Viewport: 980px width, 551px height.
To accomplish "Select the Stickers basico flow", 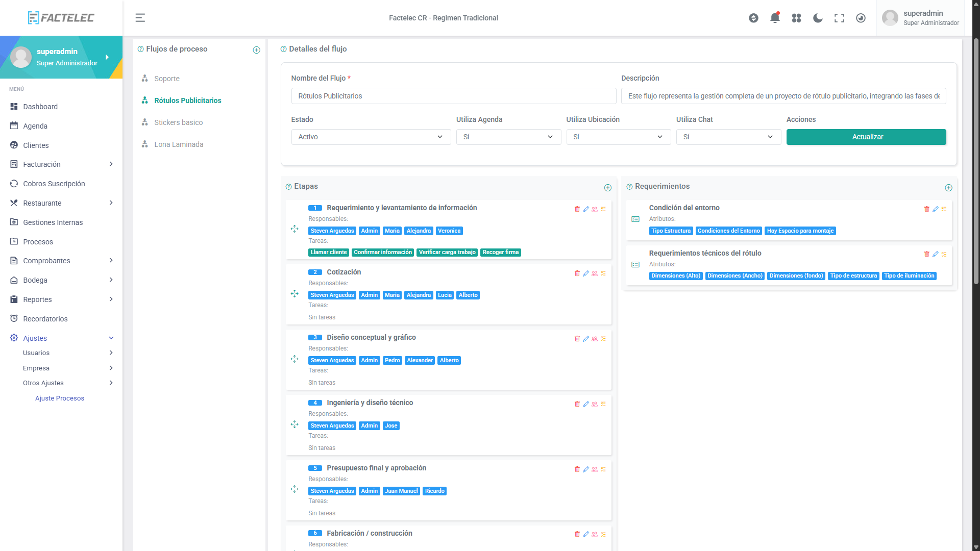I will tap(178, 122).
